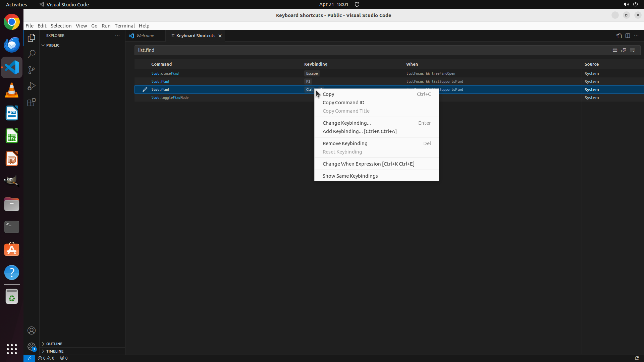Focus the list.find search field

click(x=369, y=50)
